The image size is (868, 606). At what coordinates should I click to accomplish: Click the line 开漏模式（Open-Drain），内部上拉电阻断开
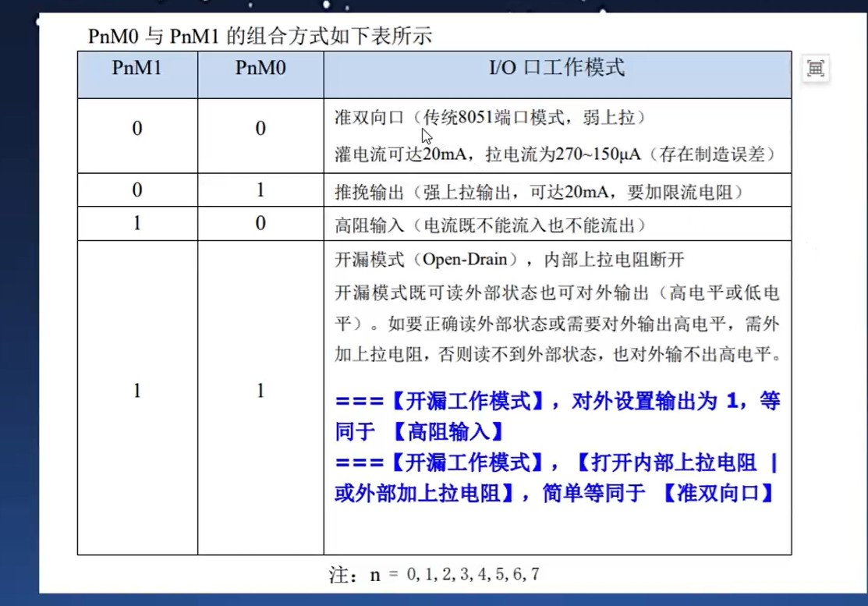pos(509,259)
